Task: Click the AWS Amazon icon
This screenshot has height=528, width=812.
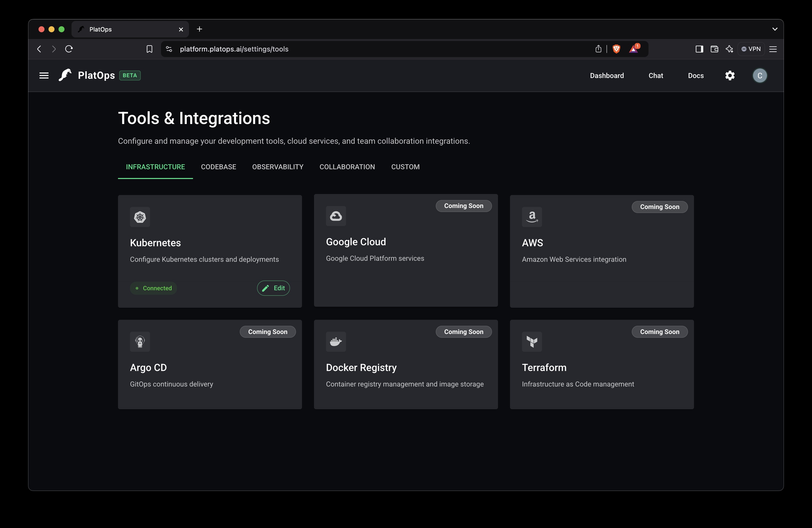Action: pos(532,217)
